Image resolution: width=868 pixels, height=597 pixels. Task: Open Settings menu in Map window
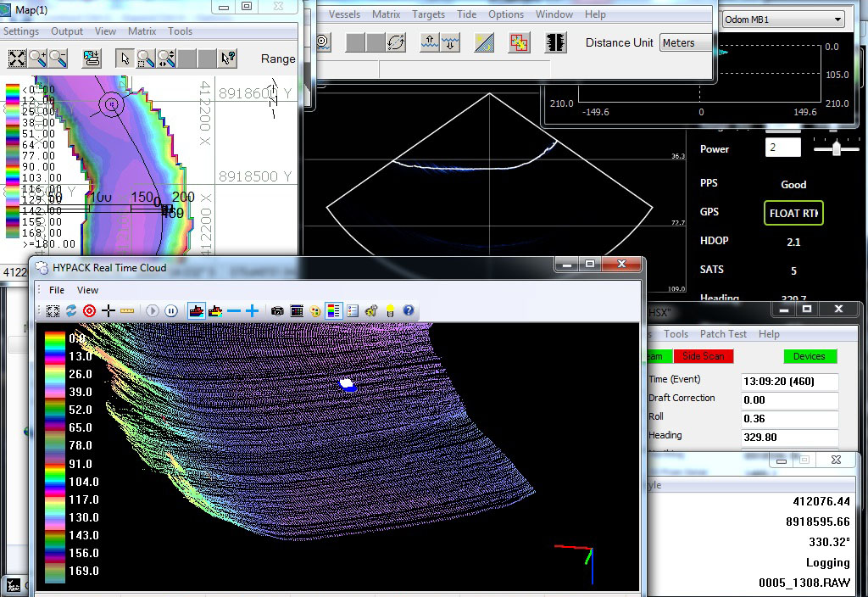coord(21,31)
